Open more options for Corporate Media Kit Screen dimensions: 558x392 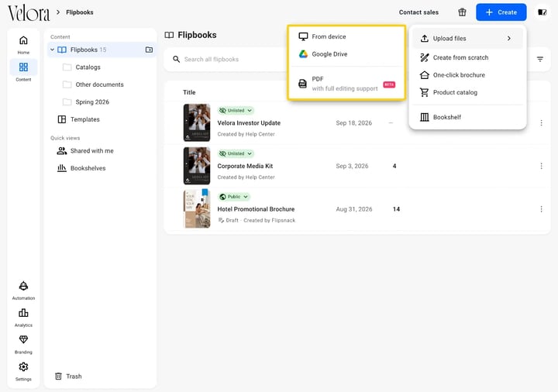pyautogui.click(x=541, y=166)
